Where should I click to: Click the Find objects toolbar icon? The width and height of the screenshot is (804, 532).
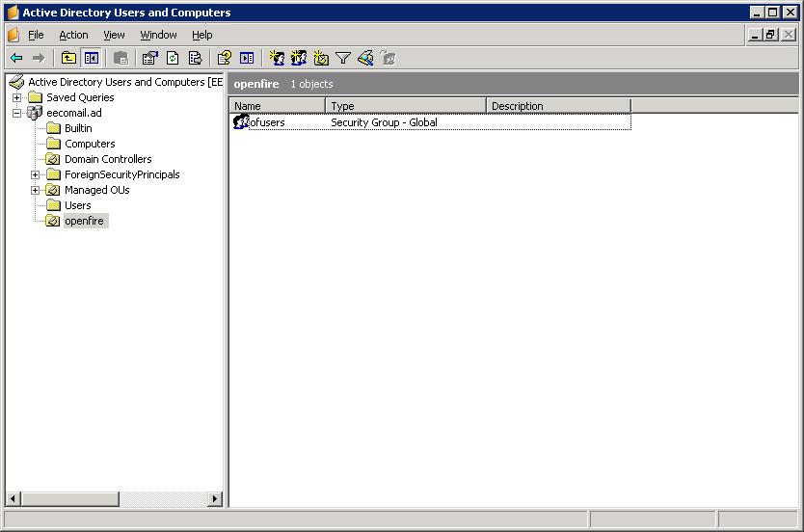tap(365, 58)
